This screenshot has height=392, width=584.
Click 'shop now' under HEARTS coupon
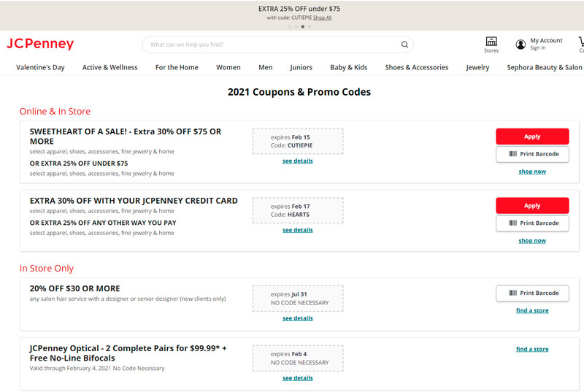coord(532,241)
